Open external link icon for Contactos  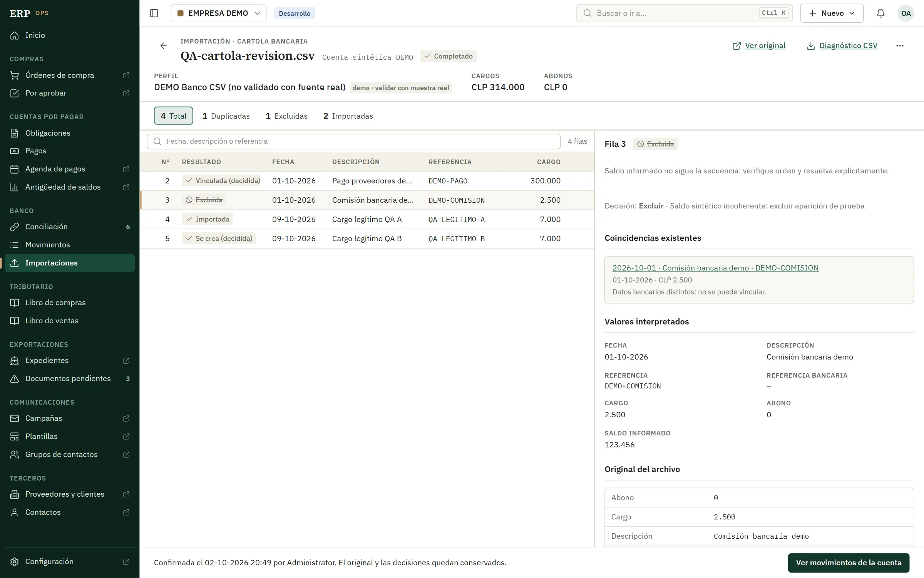[126, 512]
